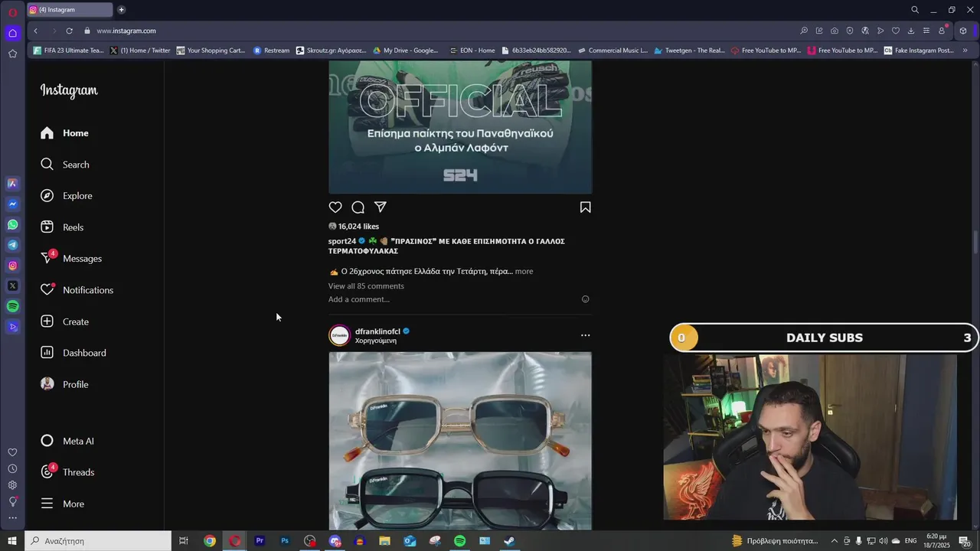Screen dimensions: 980x551
Task: Open Steam from taskbar
Action: tap(509, 541)
